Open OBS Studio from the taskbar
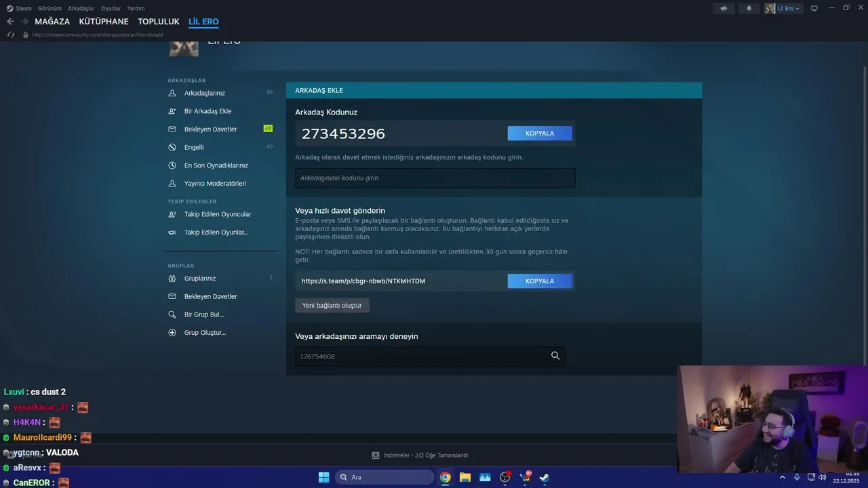 click(x=505, y=477)
